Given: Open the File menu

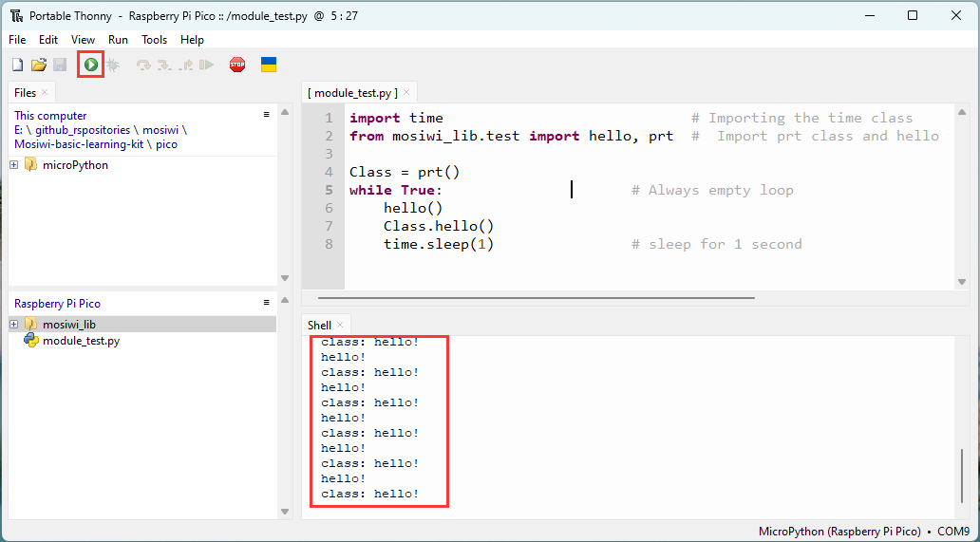Looking at the screenshot, I should click(17, 39).
